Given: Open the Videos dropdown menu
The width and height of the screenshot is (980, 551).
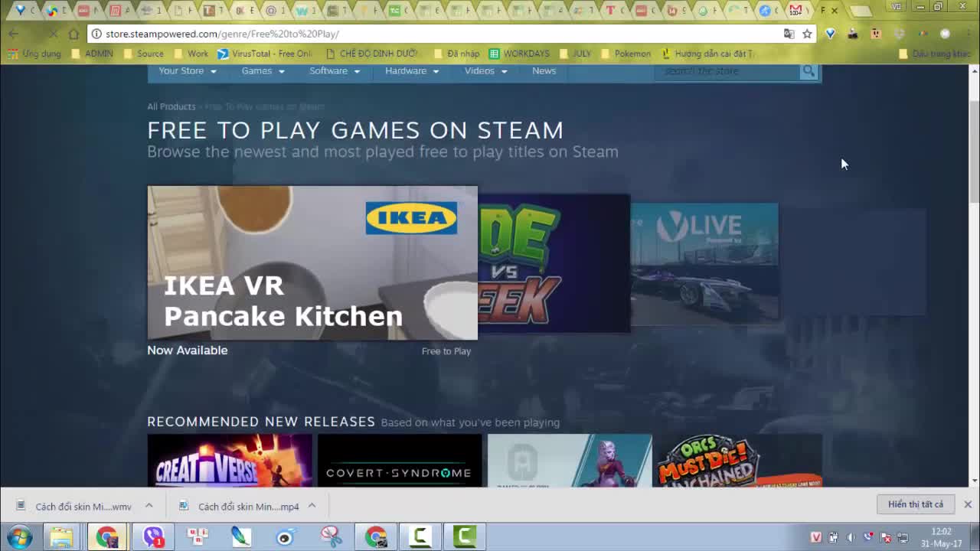Looking at the screenshot, I should (485, 71).
